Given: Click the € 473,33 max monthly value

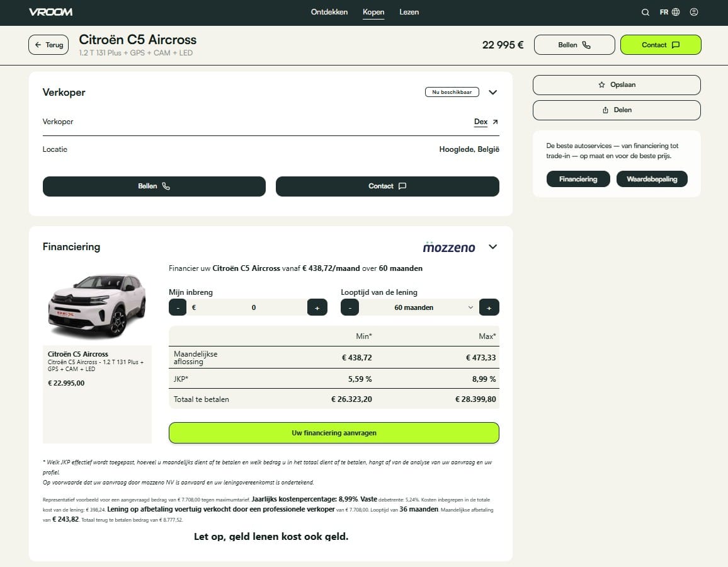Looking at the screenshot, I should tap(481, 358).
